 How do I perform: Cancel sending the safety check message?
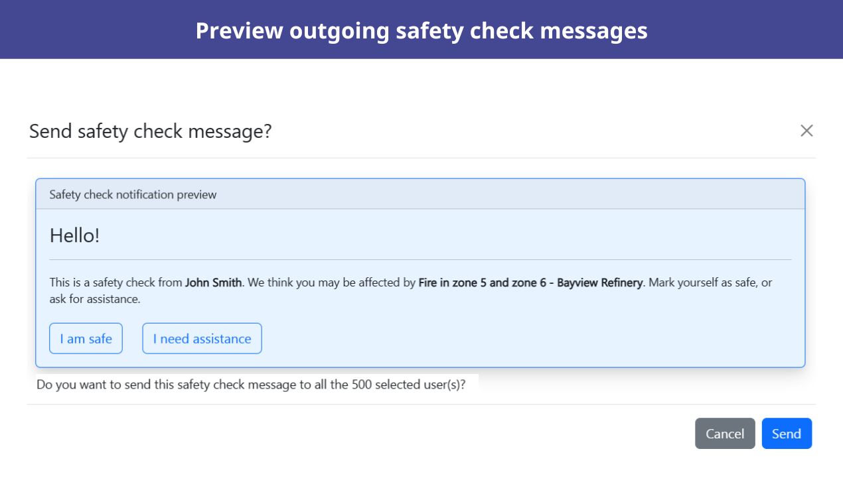724,434
